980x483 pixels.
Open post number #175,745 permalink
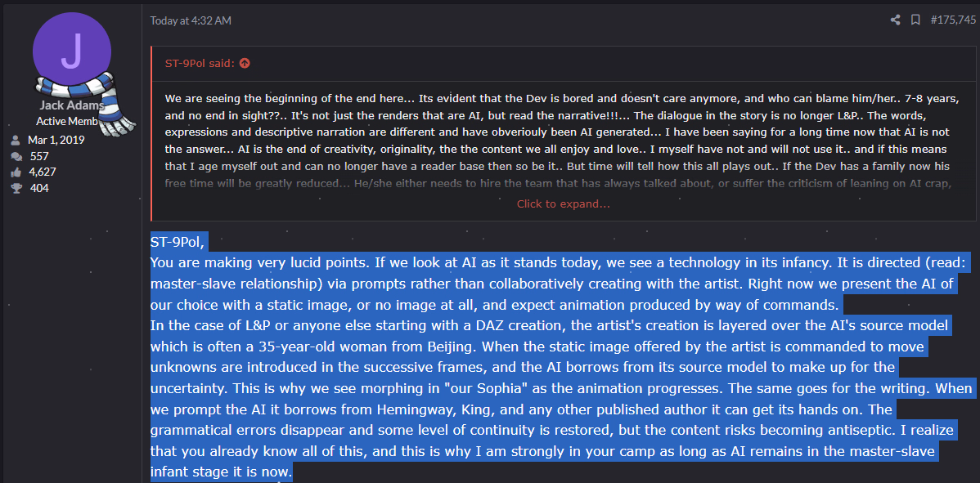(x=953, y=20)
